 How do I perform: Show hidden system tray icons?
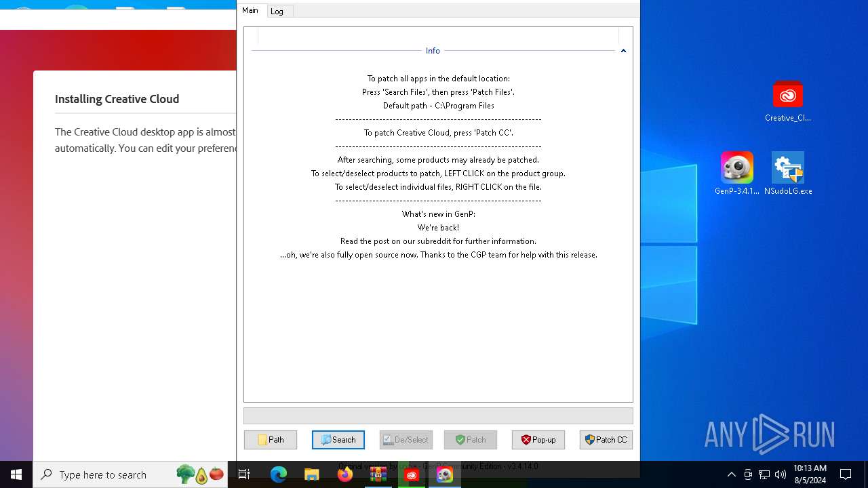(731, 474)
